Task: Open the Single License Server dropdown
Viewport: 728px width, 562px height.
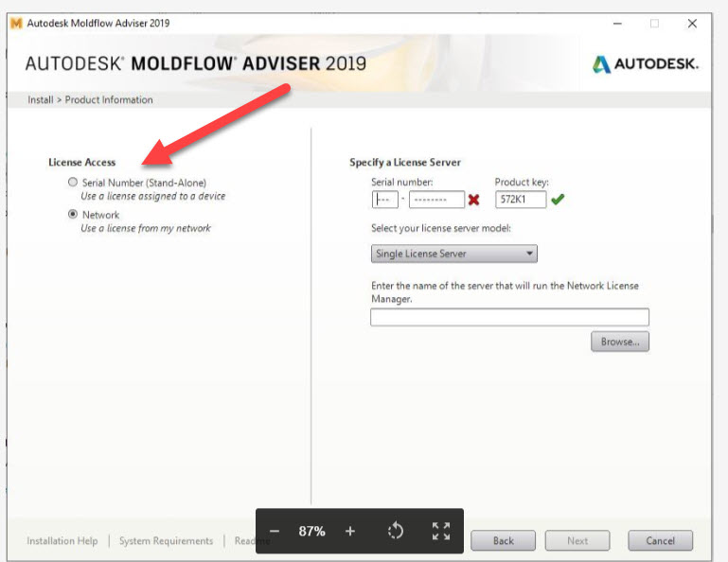Action: point(454,254)
